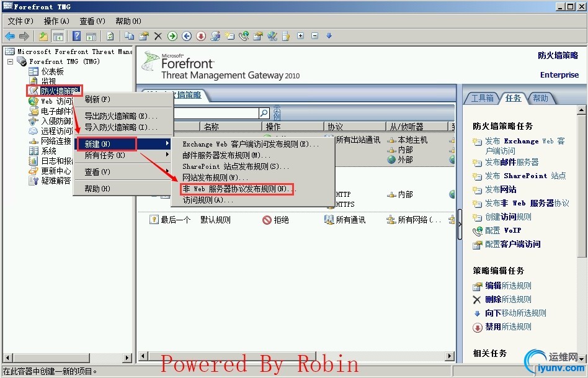
Task: Choose 网站发布规则(W)...
Action: click(x=252, y=177)
